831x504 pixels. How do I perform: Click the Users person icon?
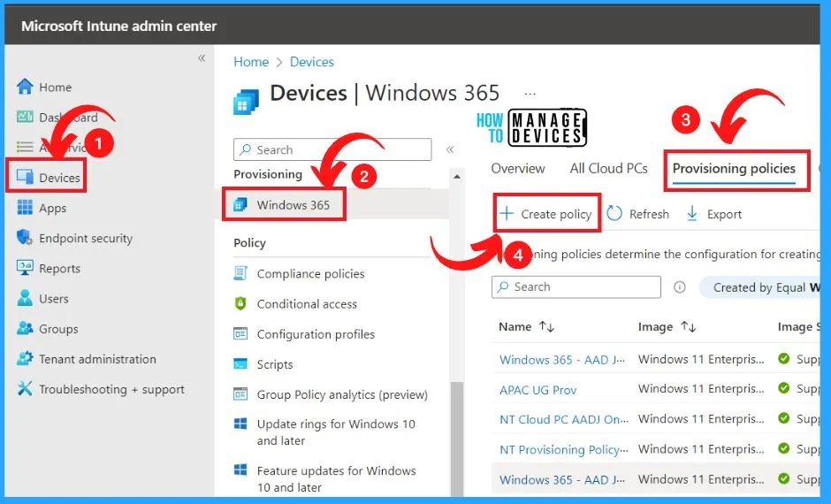click(x=25, y=298)
